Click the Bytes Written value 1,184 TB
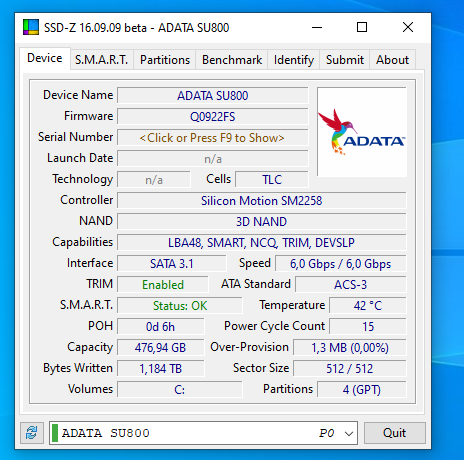 [x=160, y=369]
